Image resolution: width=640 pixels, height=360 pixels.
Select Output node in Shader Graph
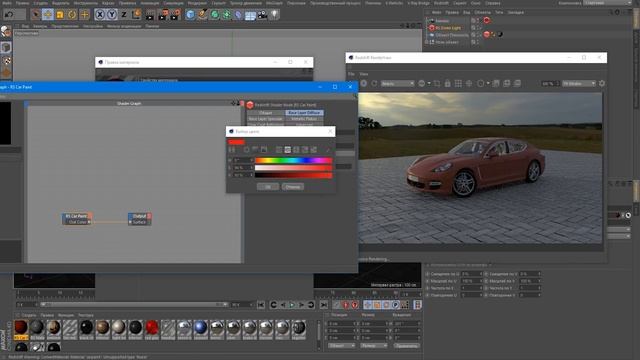coord(140,219)
